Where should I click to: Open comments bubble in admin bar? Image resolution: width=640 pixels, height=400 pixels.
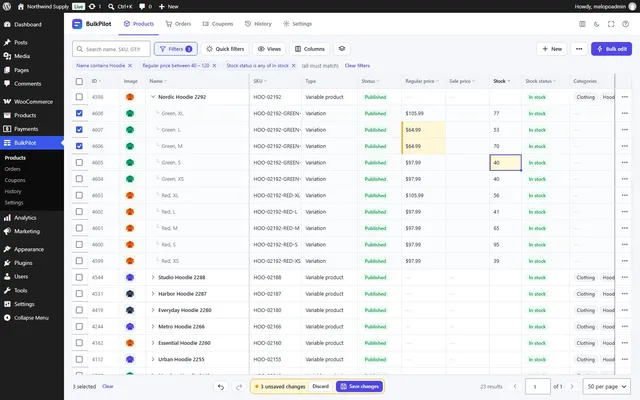click(145, 7)
